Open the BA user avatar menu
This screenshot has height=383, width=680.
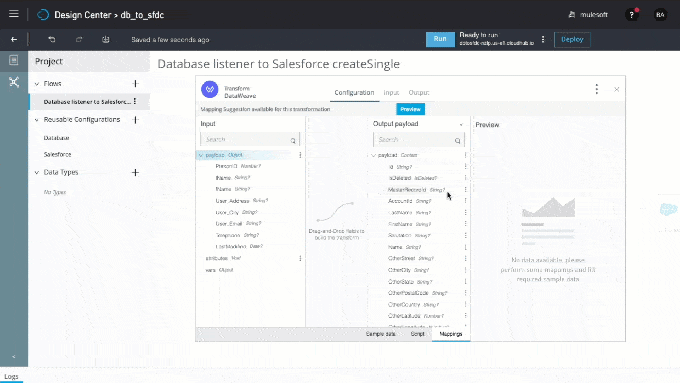(x=660, y=15)
